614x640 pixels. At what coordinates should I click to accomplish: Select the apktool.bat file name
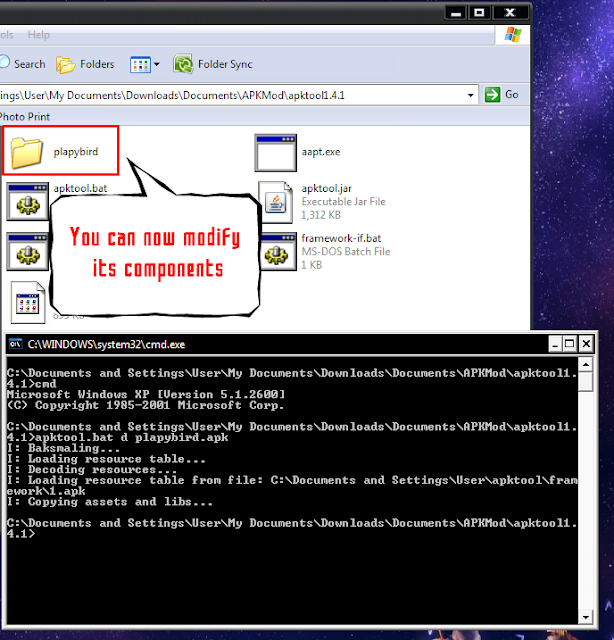(x=80, y=189)
